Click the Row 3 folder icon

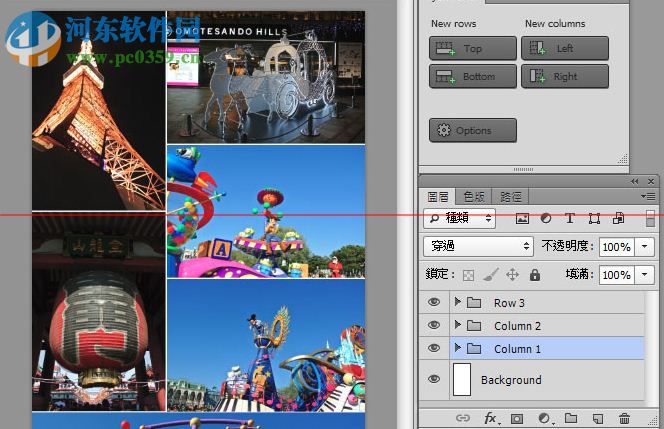(474, 302)
